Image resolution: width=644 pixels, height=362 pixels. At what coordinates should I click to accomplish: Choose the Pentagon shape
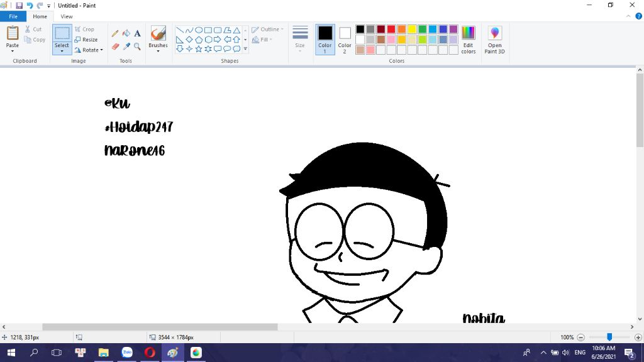pos(198,40)
